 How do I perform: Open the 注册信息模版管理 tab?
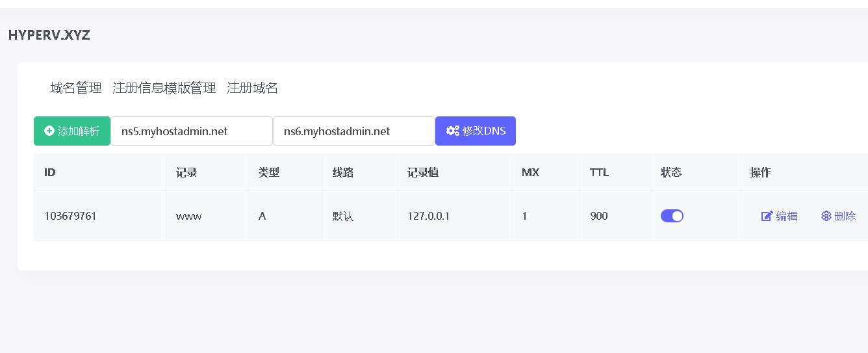pyautogui.click(x=164, y=88)
